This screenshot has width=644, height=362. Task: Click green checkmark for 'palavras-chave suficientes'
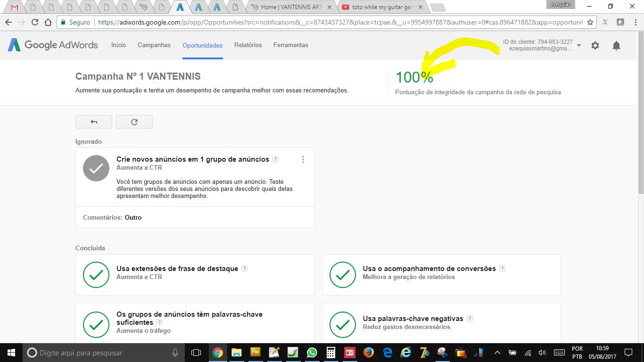click(96, 325)
